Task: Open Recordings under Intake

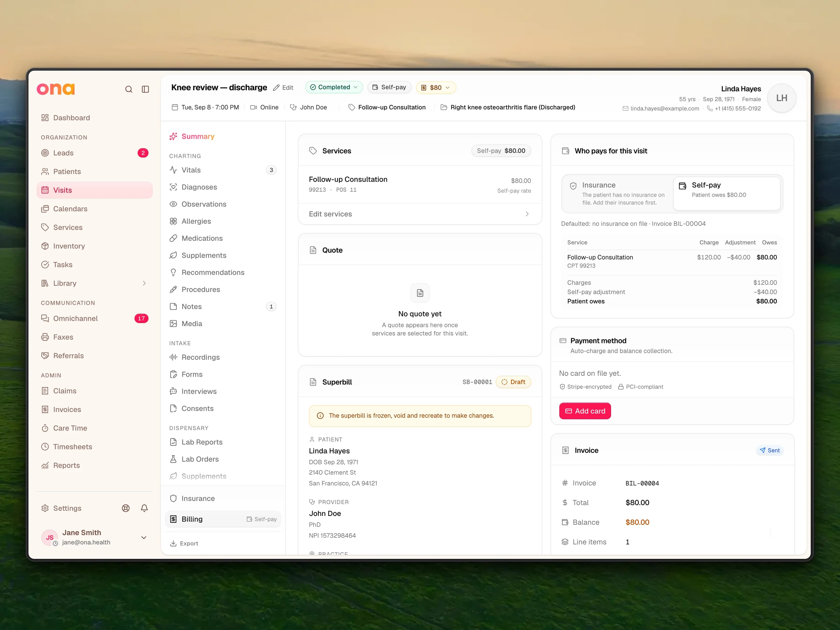Action: pos(223,357)
